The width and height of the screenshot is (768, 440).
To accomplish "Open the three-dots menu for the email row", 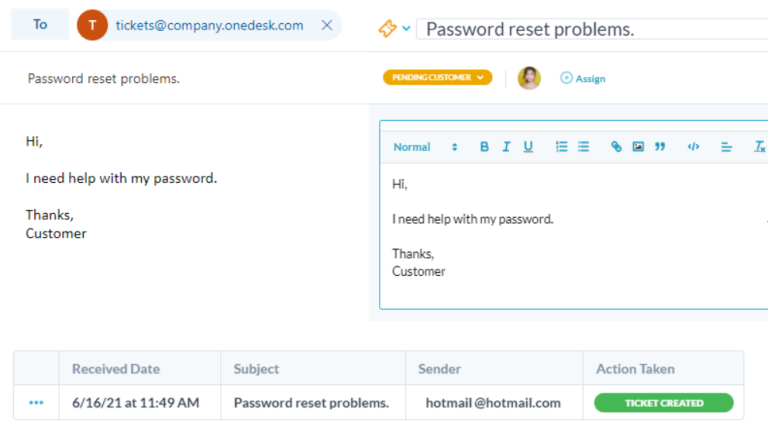I will (37, 403).
